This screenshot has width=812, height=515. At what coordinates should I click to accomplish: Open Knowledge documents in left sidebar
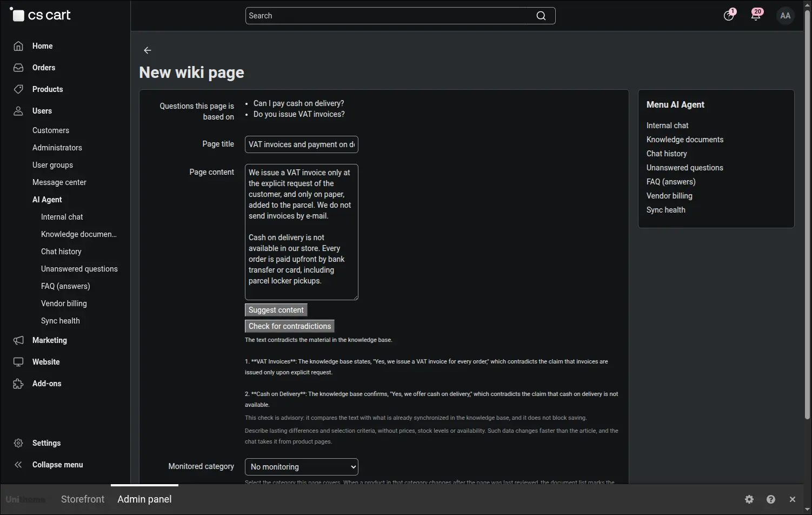point(79,234)
